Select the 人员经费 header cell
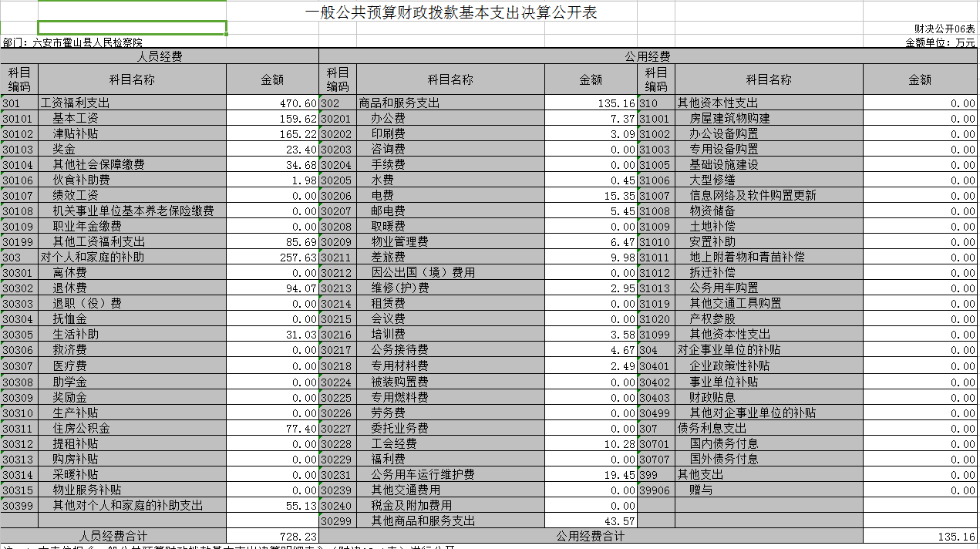 pyautogui.click(x=160, y=56)
